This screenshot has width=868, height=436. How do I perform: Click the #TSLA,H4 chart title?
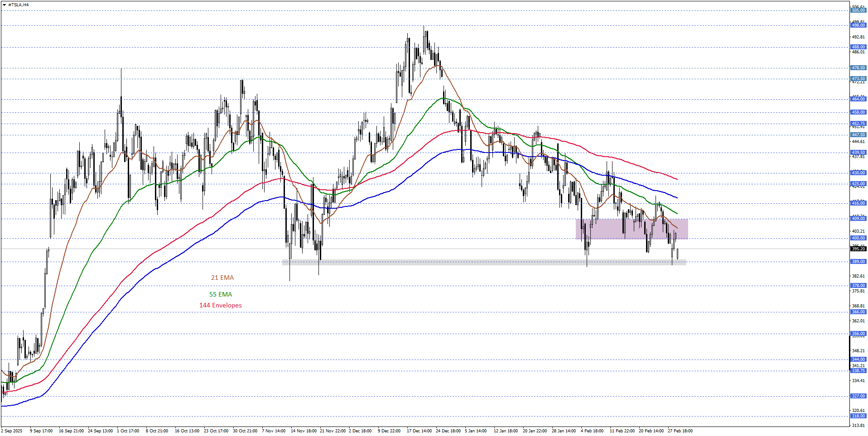click(18, 5)
